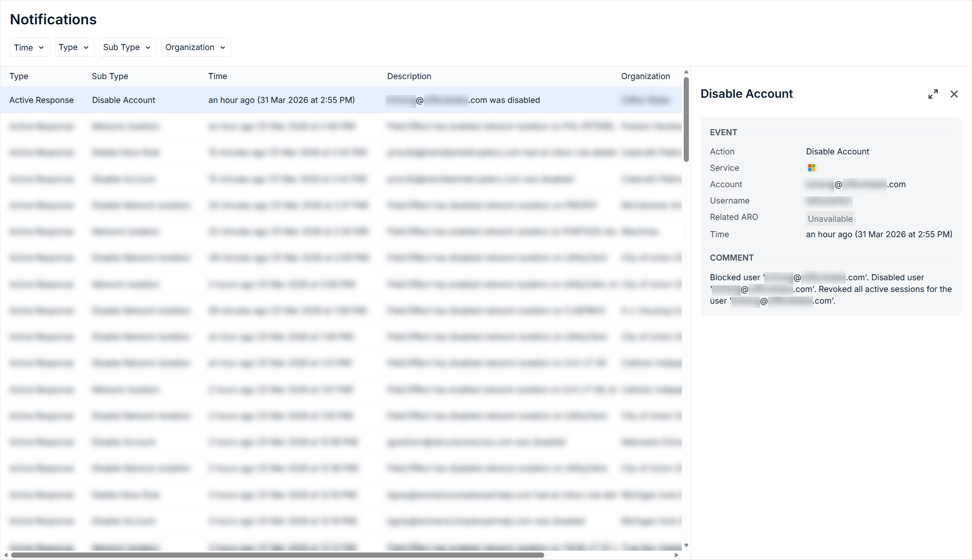Select the Disable Account notification row
This screenshot has width=972, height=560.
point(281,100)
